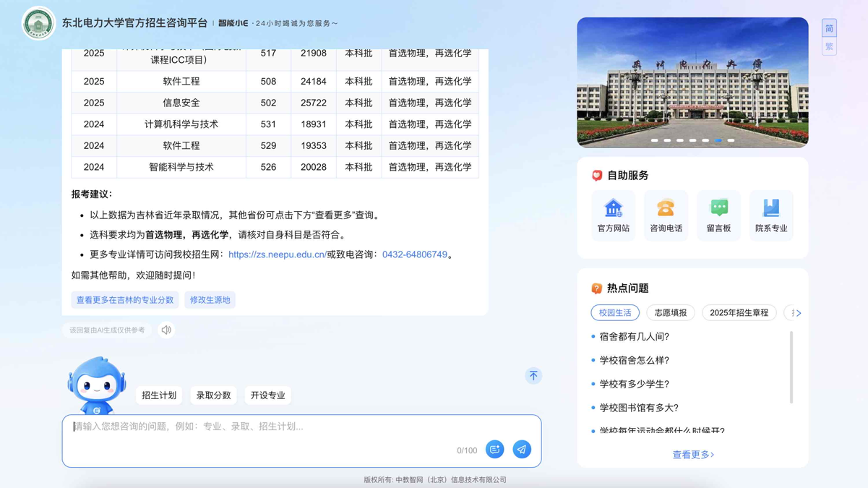Open the zs.neepu.edu.cn admissions link
Image resolution: width=868 pixels, height=488 pixels.
pyautogui.click(x=277, y=254)
